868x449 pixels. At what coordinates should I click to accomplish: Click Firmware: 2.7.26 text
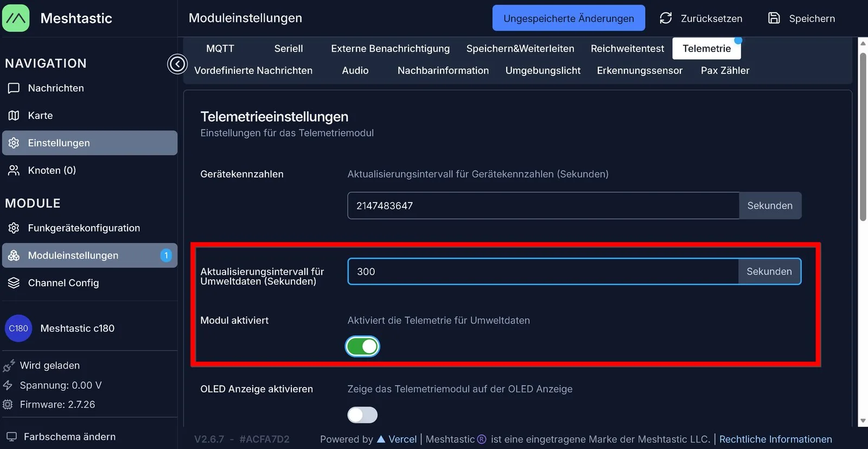pyautogui.click(x=58, y=404)
